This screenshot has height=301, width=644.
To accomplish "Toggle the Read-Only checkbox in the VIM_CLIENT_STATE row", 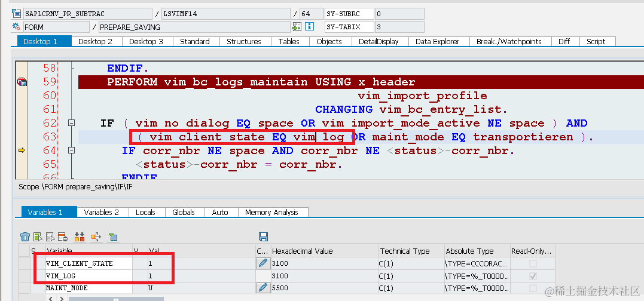I will [x=533, y=264].
